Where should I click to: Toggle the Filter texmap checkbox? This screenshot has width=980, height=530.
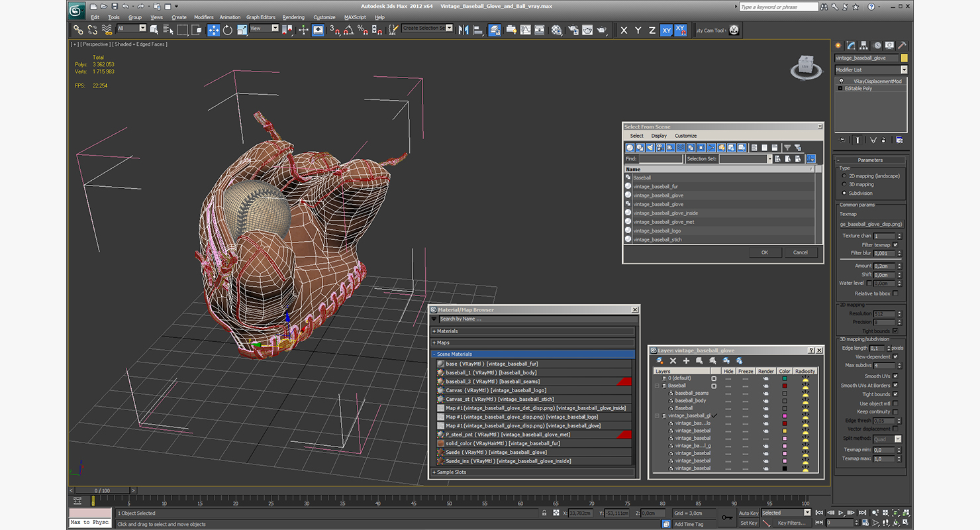coord(895,244)
